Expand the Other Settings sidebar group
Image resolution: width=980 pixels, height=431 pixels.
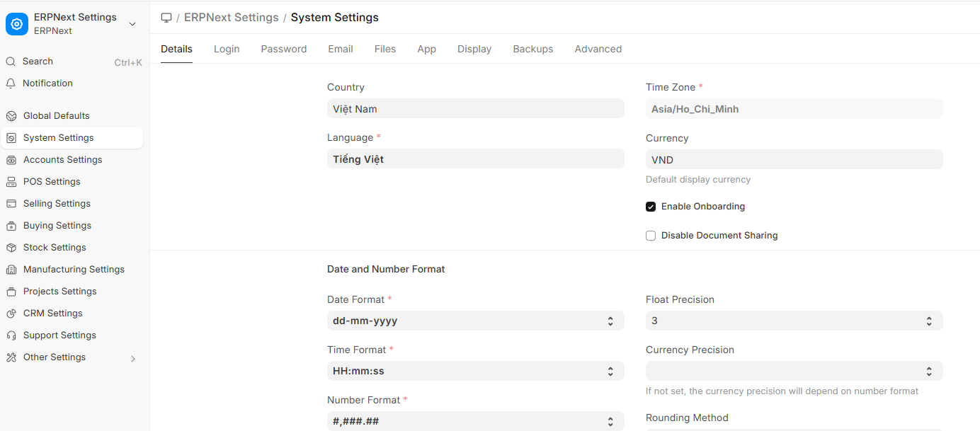(132, 358)
